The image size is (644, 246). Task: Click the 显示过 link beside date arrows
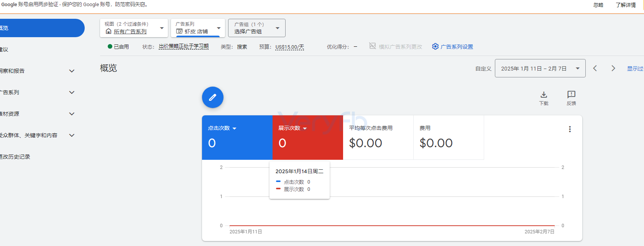[635, 69]
